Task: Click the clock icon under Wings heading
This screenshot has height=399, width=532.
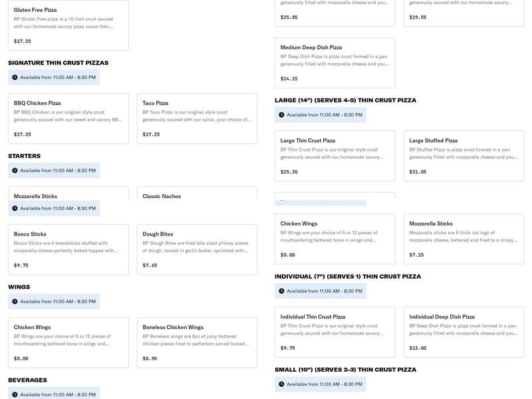Action: (x=15, y=302)
